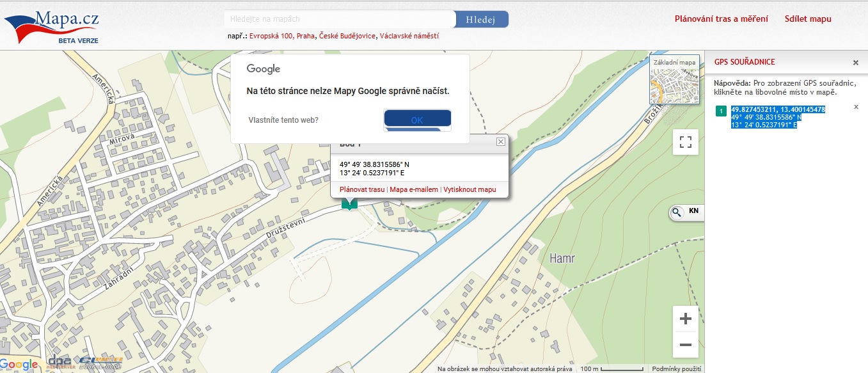
Task: Click the map image copyright notice
Action: (505, 369)
